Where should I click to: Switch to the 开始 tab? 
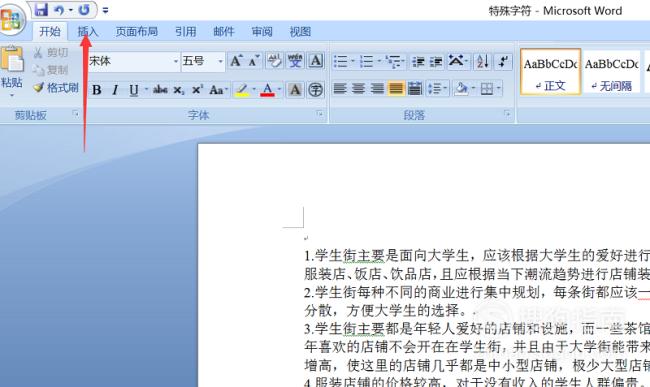50,31
